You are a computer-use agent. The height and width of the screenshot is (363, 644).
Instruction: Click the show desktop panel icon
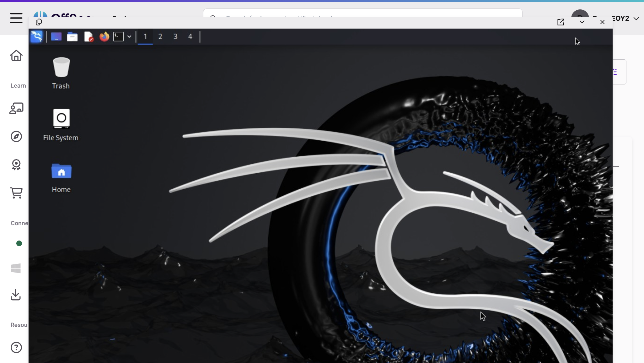[56, 37]
